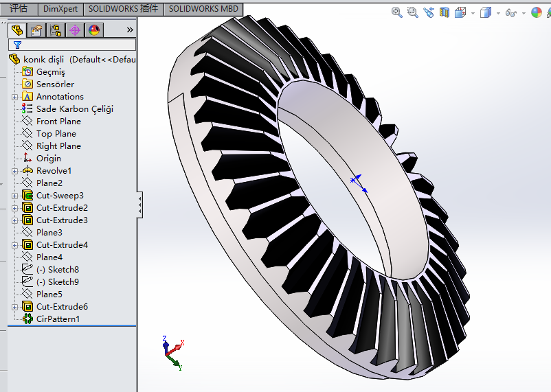Open the DimXpertManager tab
Screen dimensions: 551x392
pyautogui.click(x=75, y=31)
